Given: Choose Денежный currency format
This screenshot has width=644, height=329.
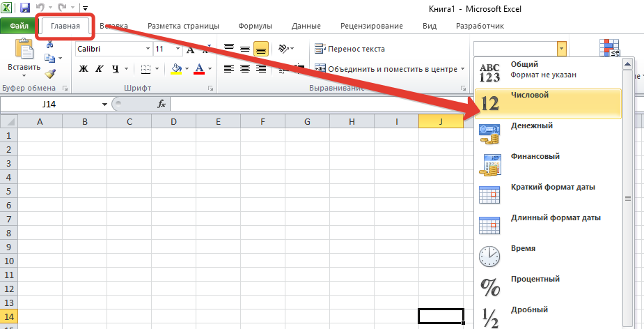Looking at the screenshot, I should click(x=548, y=135).
